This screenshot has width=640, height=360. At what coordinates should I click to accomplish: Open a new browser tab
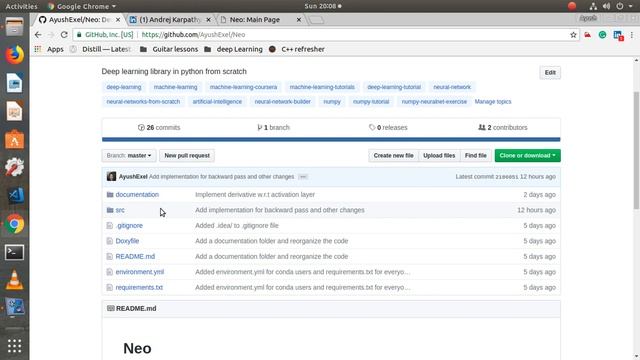tap(316, 20)
